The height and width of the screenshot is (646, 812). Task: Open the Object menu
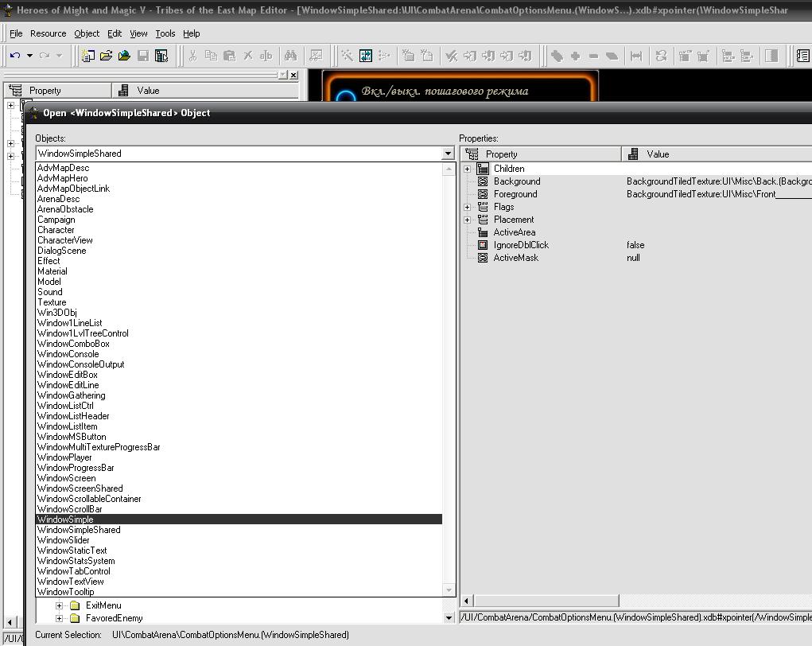click(x=87, y=33)
